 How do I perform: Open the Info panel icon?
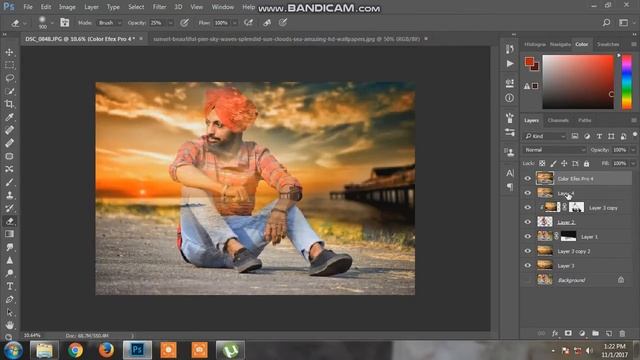click(509, 98)
